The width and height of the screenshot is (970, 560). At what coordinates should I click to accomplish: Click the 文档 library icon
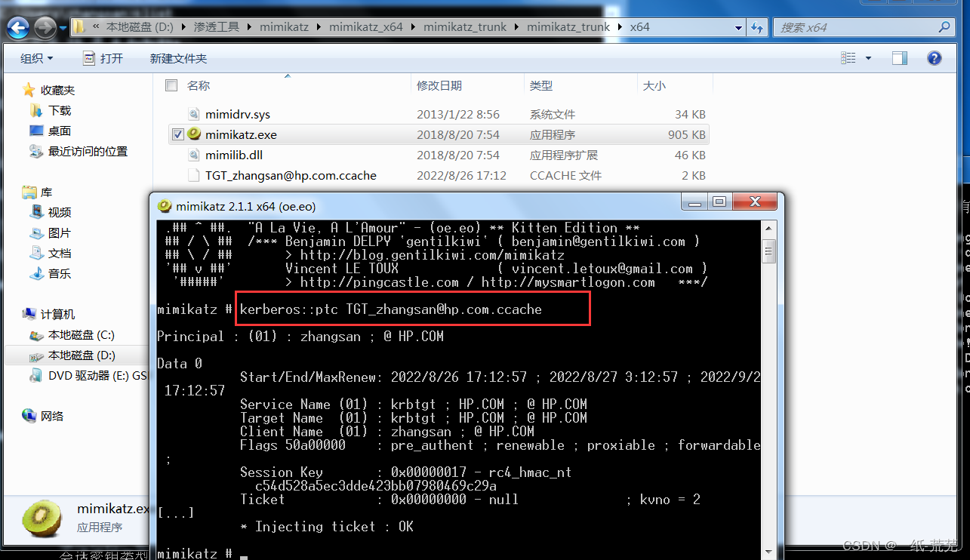tap(36, 253)
